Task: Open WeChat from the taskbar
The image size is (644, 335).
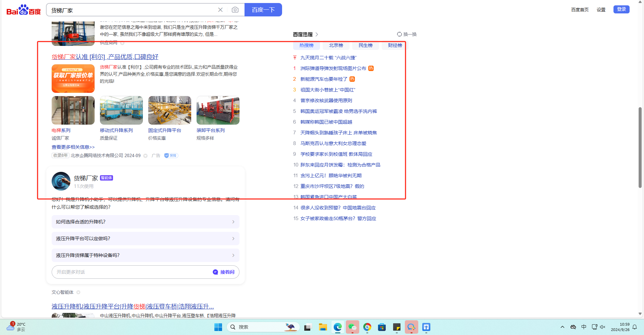Action: click(352, 327)
